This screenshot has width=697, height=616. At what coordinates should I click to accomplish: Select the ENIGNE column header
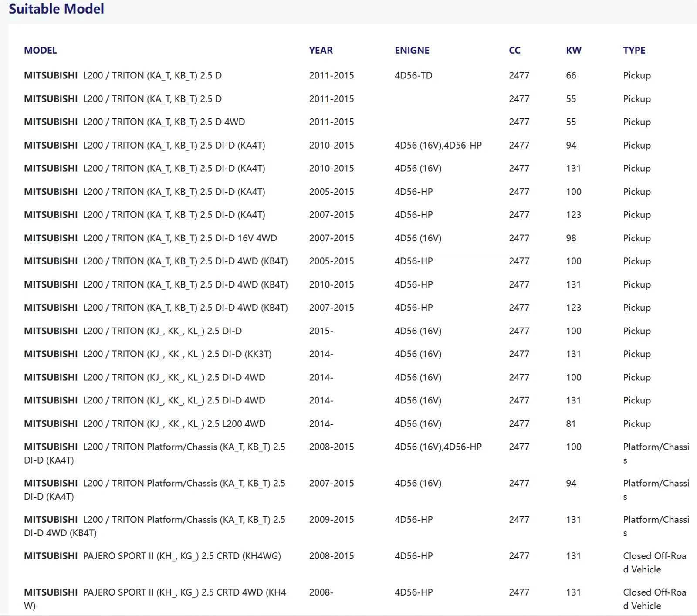click(412, 50)
